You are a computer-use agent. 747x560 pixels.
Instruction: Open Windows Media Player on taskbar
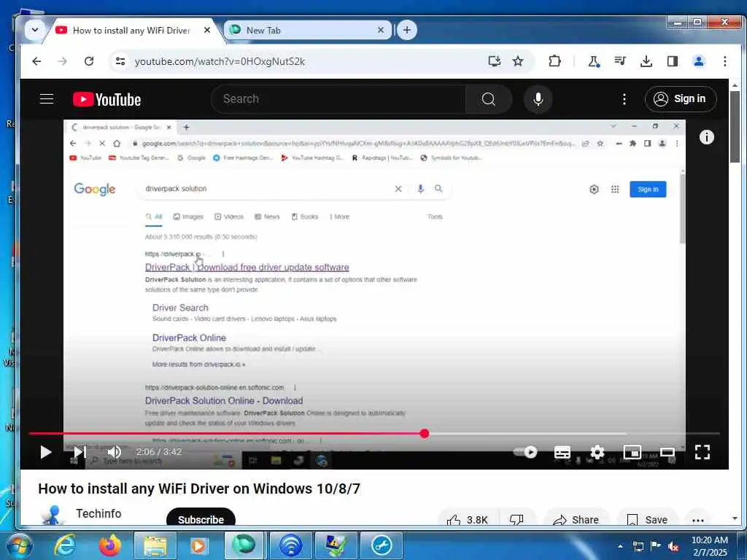[x=198, y=545]
